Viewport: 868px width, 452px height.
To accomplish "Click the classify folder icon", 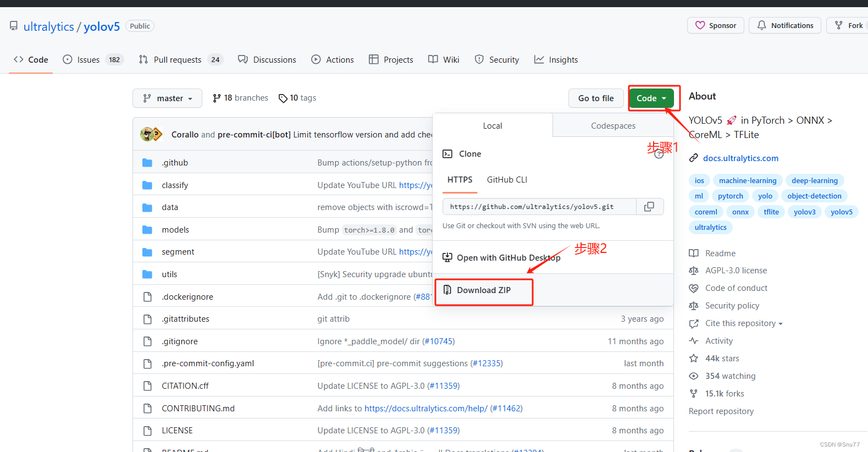I will (147, 185).
